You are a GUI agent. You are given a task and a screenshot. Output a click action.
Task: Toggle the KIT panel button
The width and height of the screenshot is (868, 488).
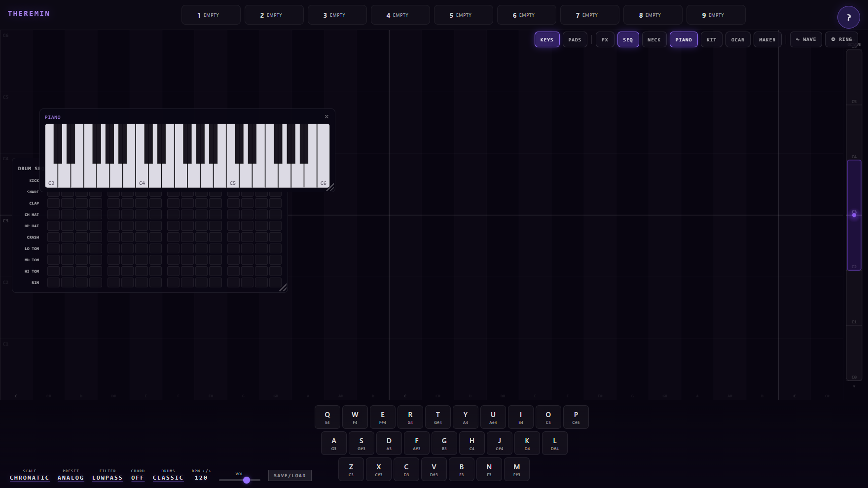click(711, 39)
